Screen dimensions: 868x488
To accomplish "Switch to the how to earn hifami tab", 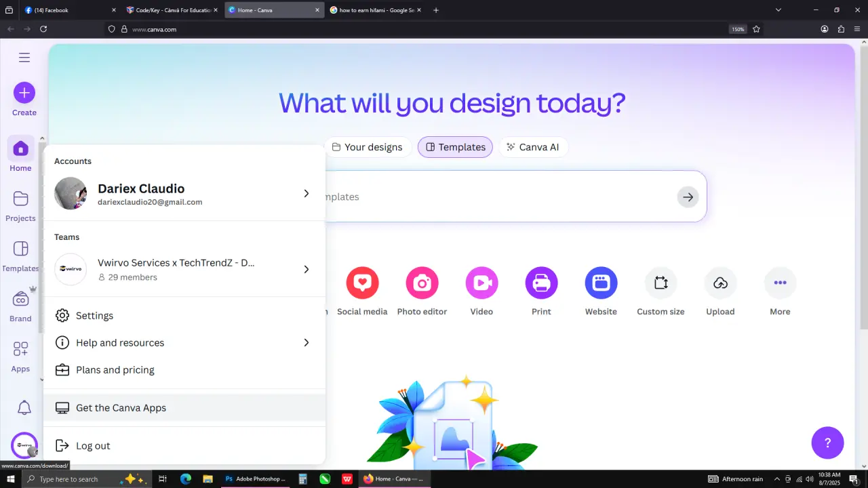I will pyautogui.click(x=376, y=10).
